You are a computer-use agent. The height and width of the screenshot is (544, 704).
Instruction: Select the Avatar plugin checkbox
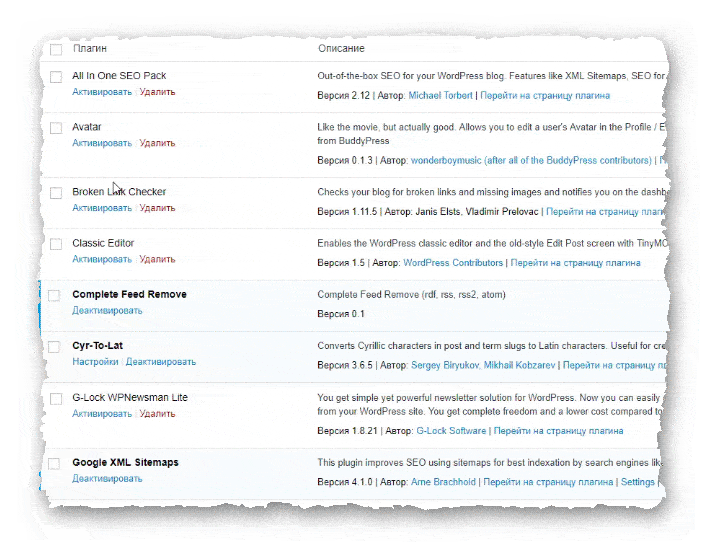[x=56, y=128]
